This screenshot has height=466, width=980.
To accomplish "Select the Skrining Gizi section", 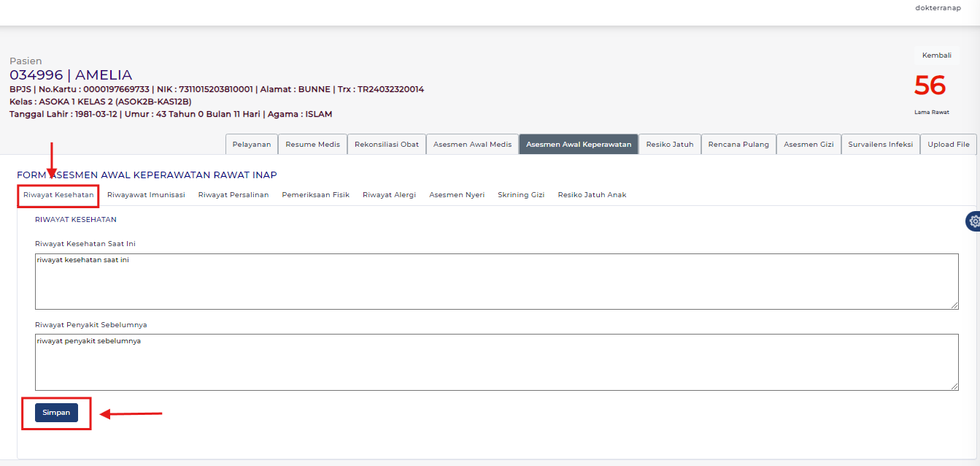I will 521,194.
